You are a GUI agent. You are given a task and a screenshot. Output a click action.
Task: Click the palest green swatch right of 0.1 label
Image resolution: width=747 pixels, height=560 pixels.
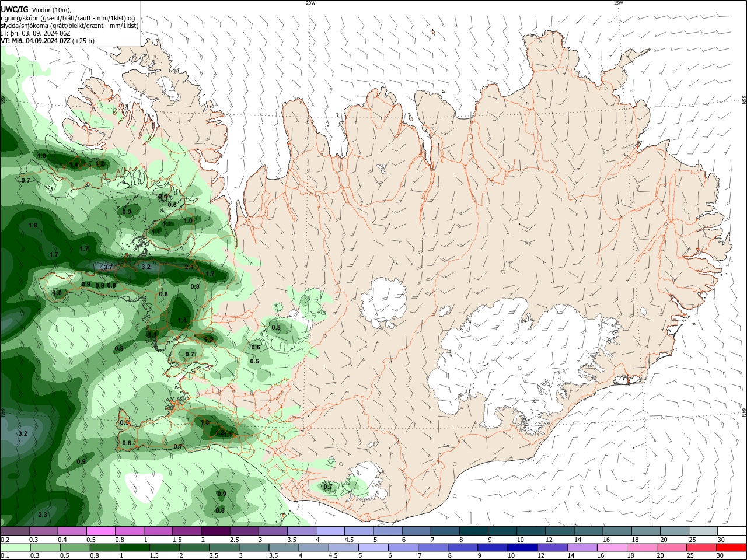point(15,547)
